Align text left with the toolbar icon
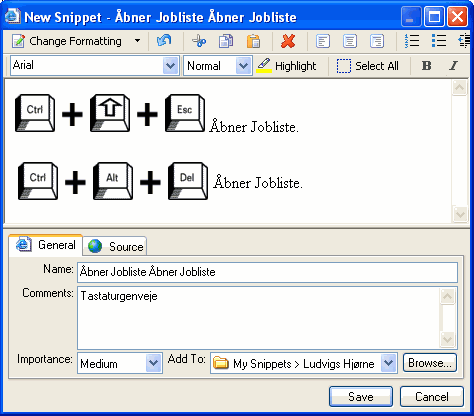Screen dimensions: 474x416 click(x=323, y=41)
